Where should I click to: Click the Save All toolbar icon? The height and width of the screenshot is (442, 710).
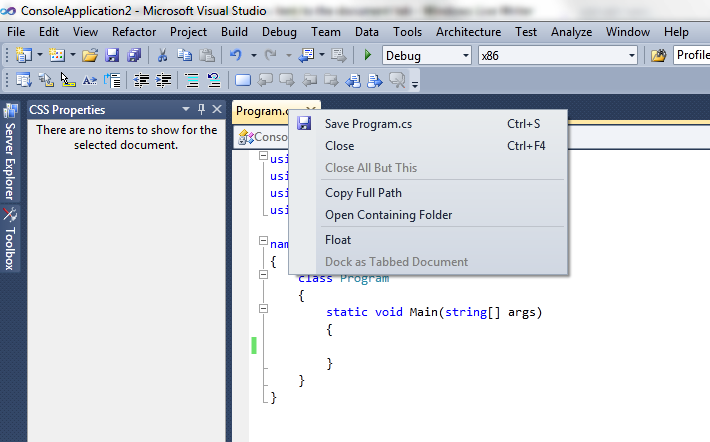(133, 55)
